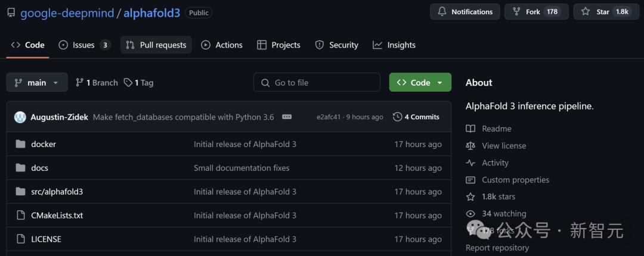Expand the main branch dropdown
Viewport: 644px width, 256px height.
coord(37,83)
